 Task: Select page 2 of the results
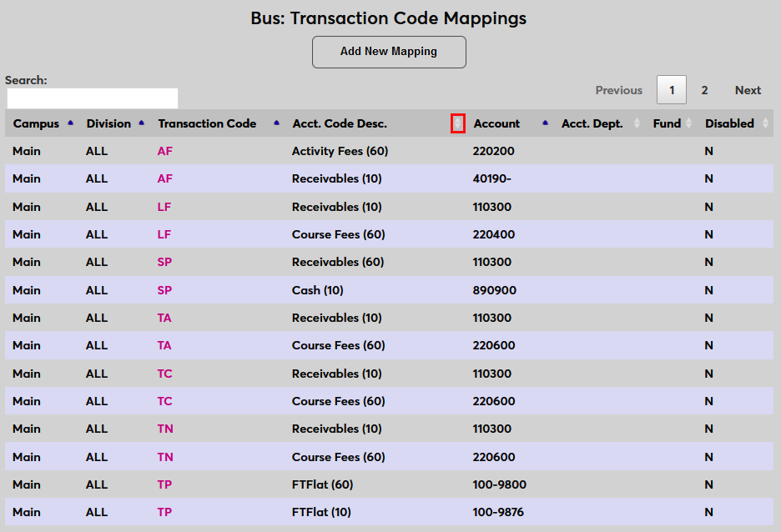[704, 90]
